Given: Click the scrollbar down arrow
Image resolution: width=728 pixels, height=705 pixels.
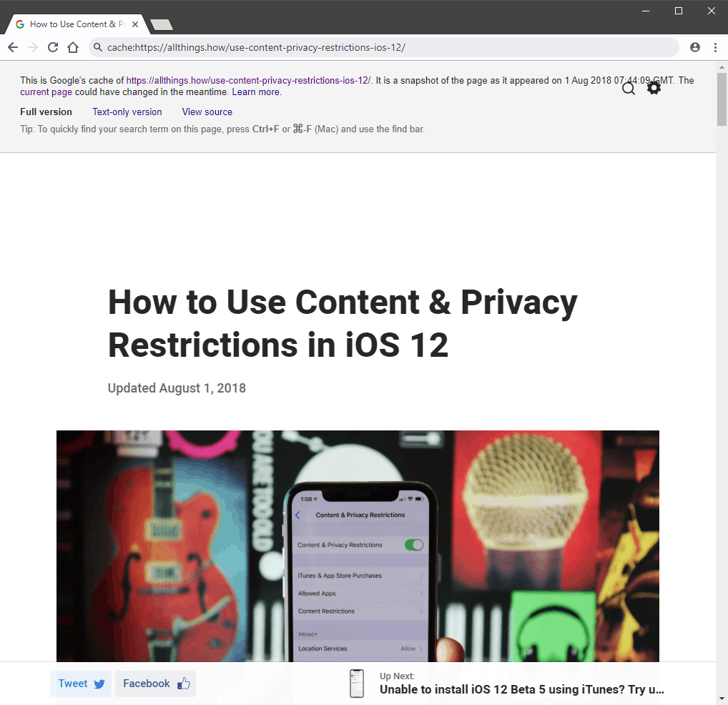Looking at the screenshot, I should click(x=722, y=699).
